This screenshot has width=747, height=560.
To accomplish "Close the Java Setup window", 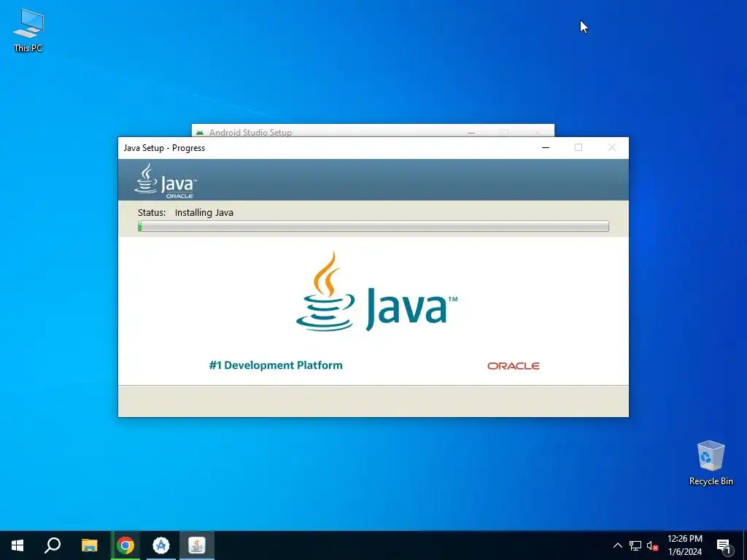I will tap(612, 147).
